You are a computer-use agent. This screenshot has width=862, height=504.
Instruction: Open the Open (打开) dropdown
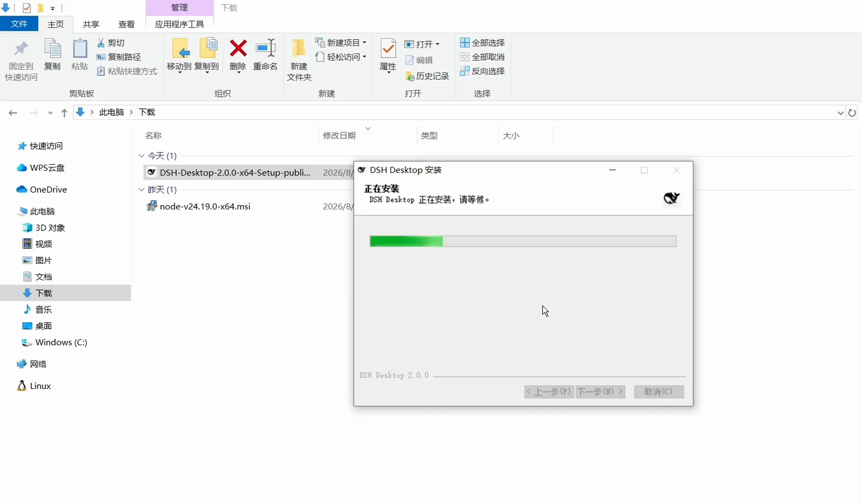[422, 44]
